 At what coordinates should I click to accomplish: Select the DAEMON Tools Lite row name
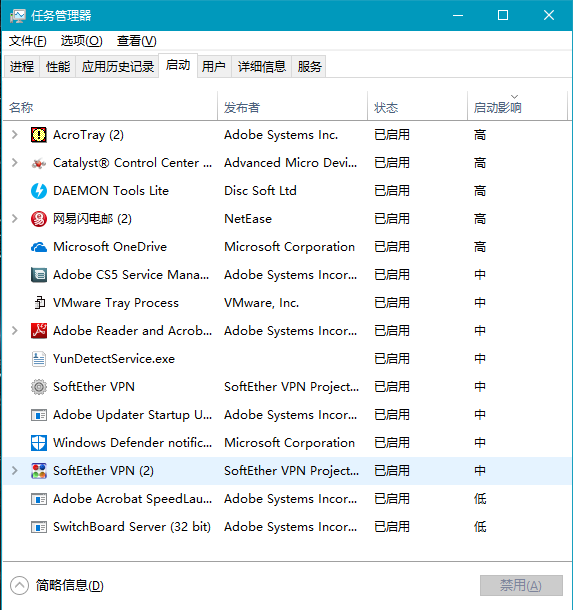[111, 191]
